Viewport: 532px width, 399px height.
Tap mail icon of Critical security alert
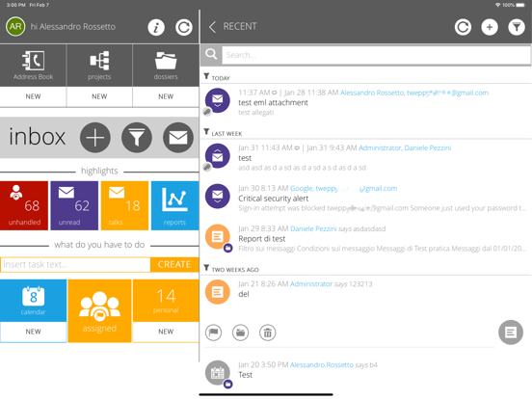(x=218, y=196)
